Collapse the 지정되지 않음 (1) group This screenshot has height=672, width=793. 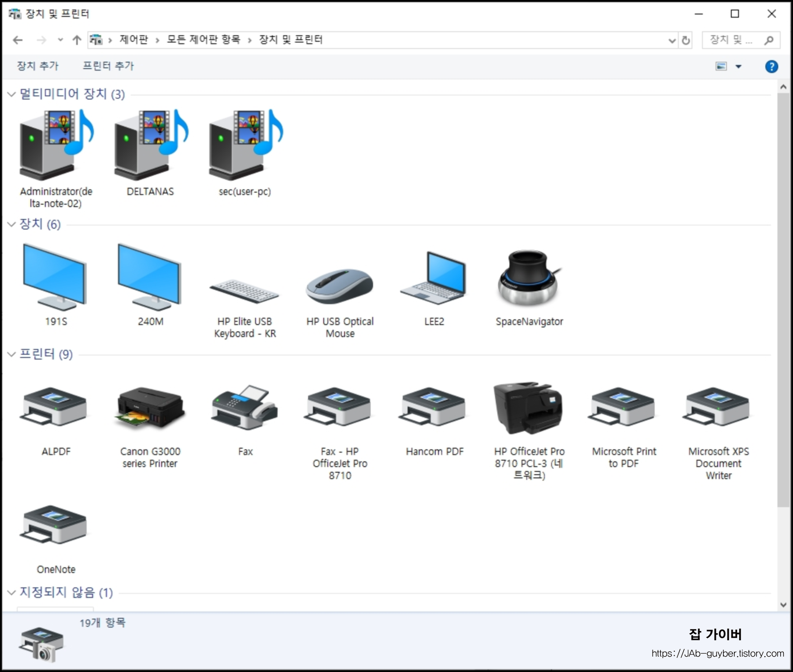(x=12, y=593)
